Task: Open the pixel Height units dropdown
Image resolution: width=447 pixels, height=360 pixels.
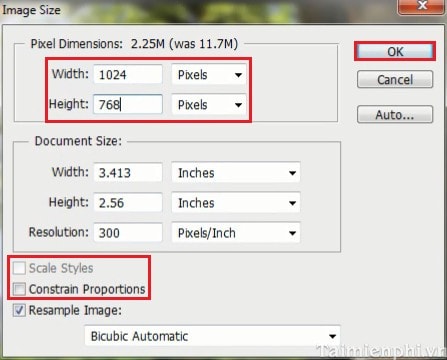Action: tap(209, 105)
